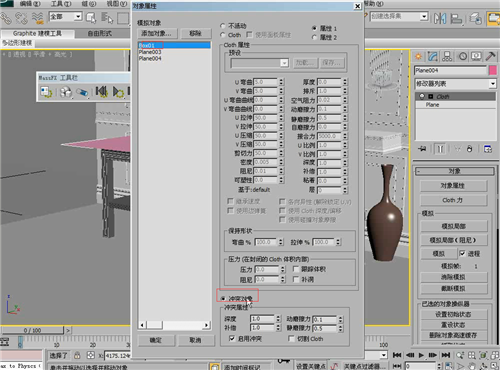Image resolution: width=500 pixels, height=370 pixels.
Task: Click the Select Object tool icon
Action: 91,18
